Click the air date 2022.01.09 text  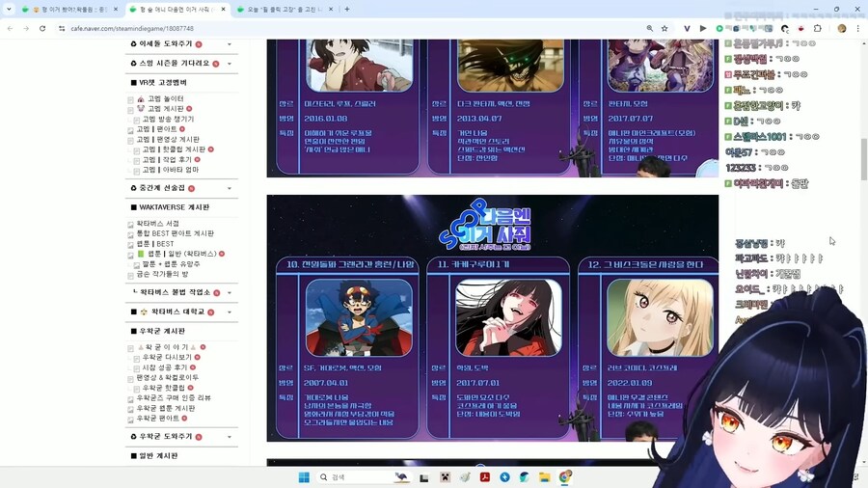630,382
